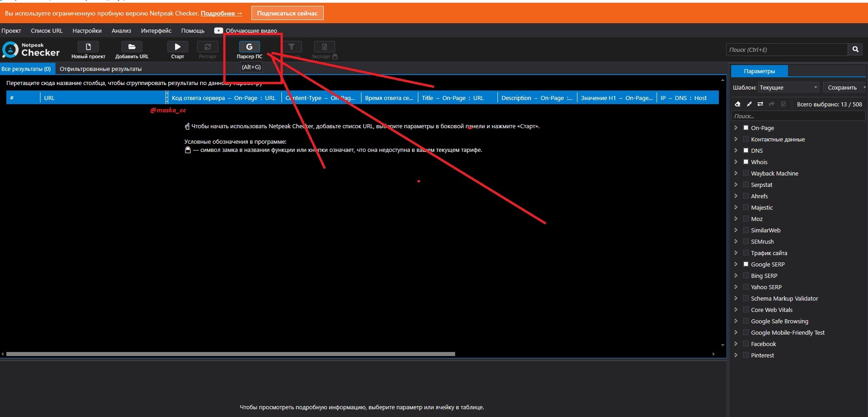Click the Новый проект toolbar icon

[88, 47]
